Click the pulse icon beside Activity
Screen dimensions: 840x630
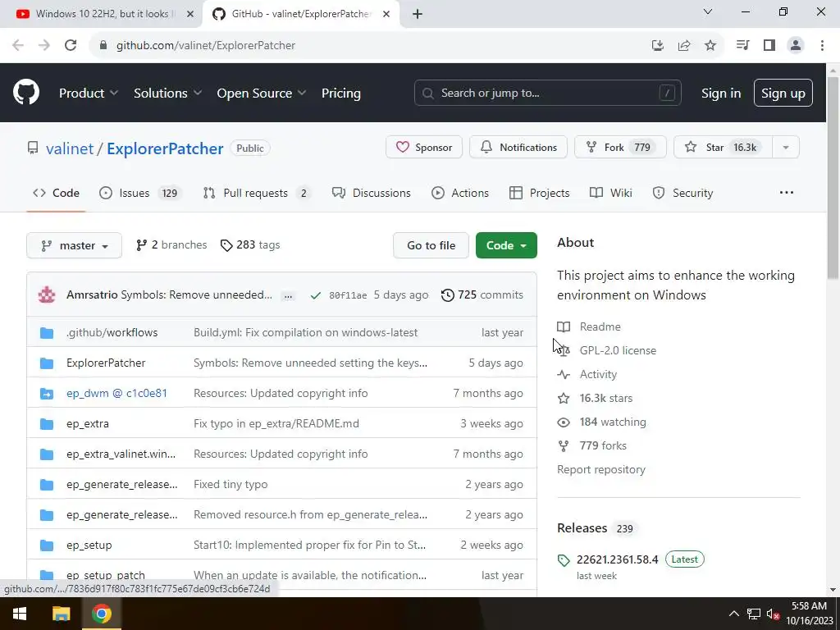pos(564,374)
